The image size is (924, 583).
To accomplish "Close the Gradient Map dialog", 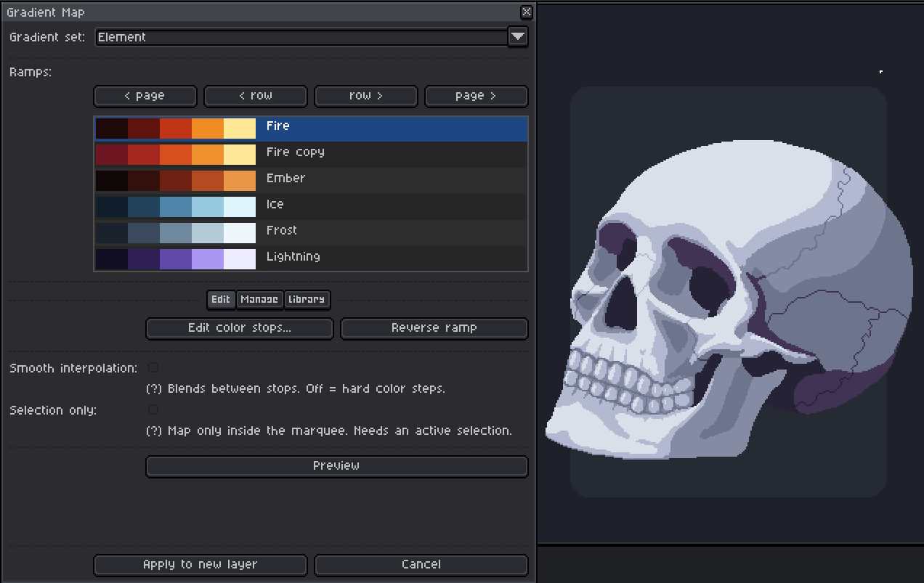I will [x=527, y=12].
